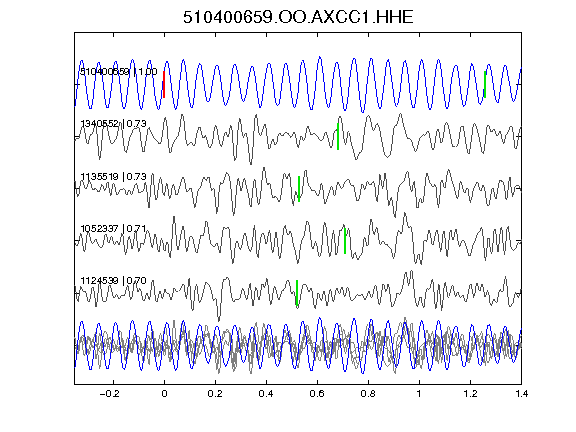Click the label 1052337 | 0.71
Viewport: 576px width, 432px height.
tap(113, 229)
